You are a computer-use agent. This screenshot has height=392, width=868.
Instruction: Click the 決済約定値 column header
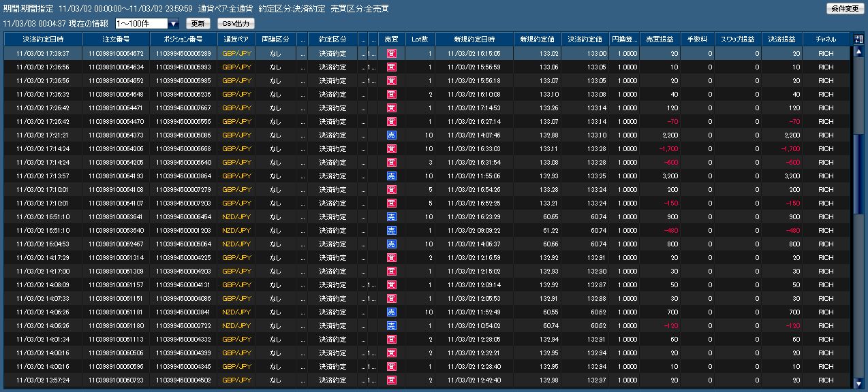tap(585, 39)
